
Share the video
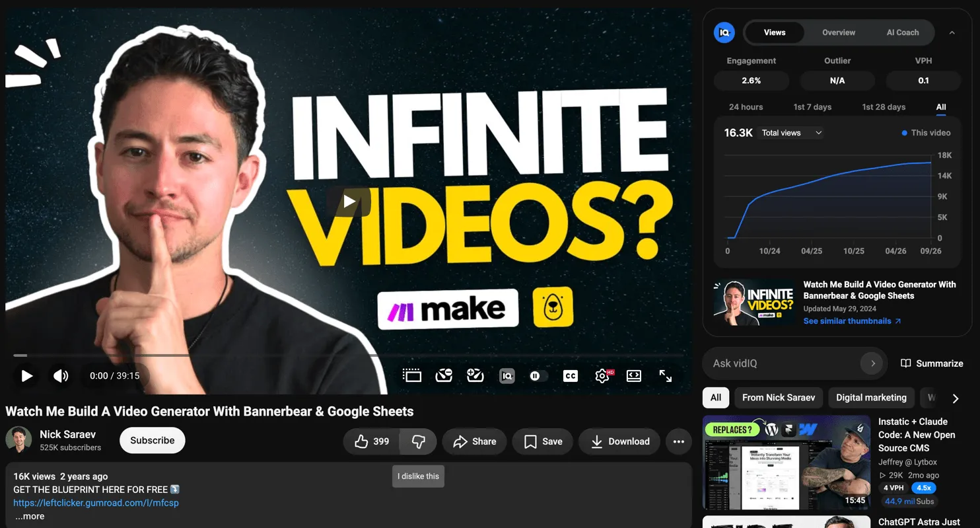(474, 441)
